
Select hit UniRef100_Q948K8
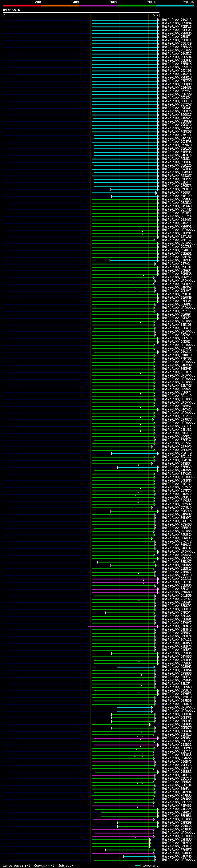pos(177,250)
